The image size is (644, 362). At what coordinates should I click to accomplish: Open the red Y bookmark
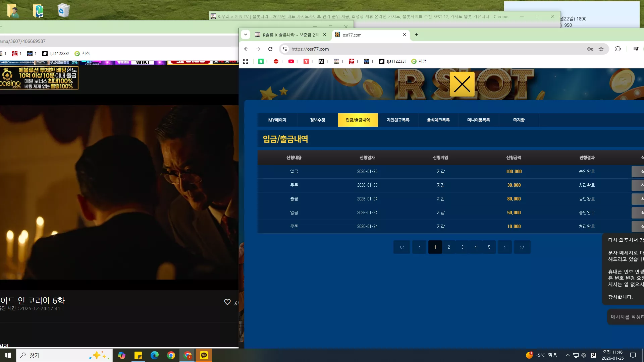click(x=308, y=61)
